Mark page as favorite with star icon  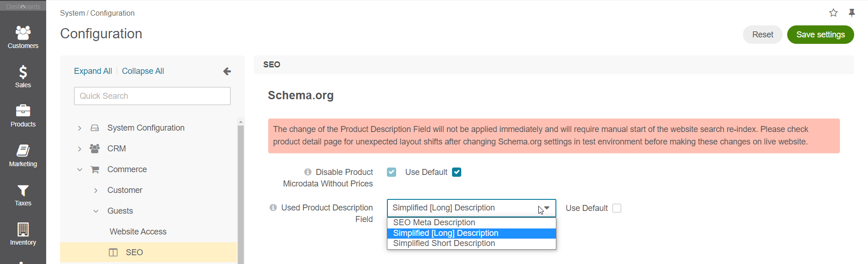pos(833,13)
